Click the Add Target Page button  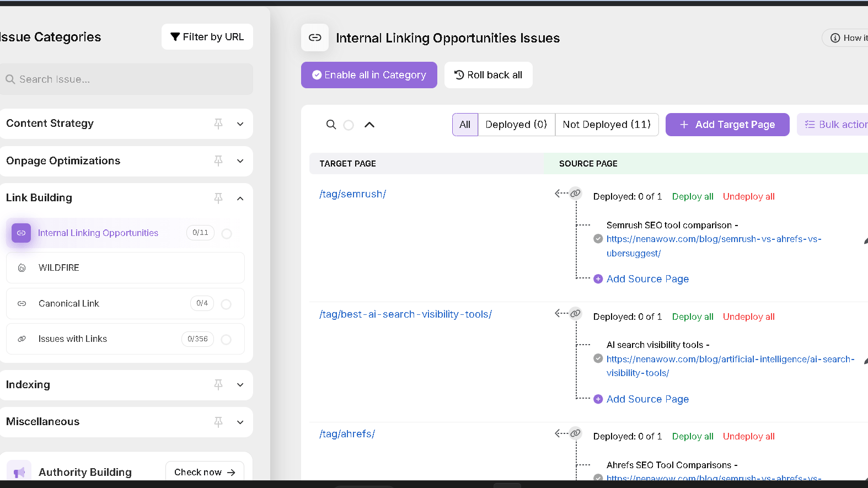tap(727, 125)
